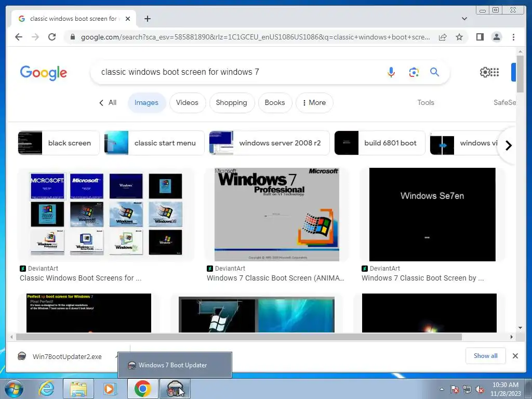This screenshot has height=399, width=532.
Task: View site information lock icon
Action: click(x=72, y=37)
